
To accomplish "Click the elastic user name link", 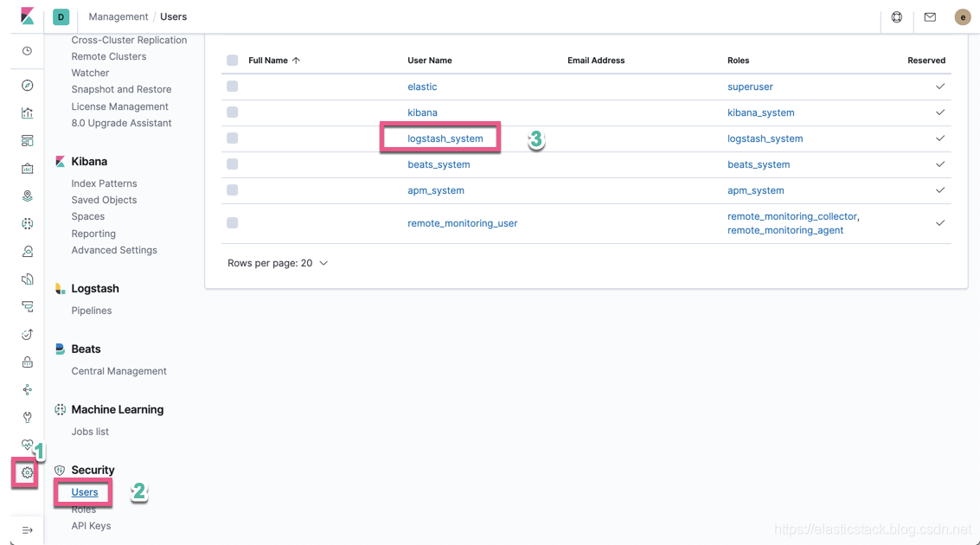I will coord(422,87).
